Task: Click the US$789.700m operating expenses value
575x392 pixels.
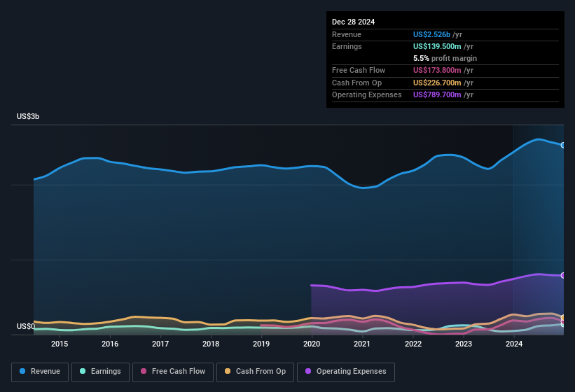Action: click(x=437, y=94)
